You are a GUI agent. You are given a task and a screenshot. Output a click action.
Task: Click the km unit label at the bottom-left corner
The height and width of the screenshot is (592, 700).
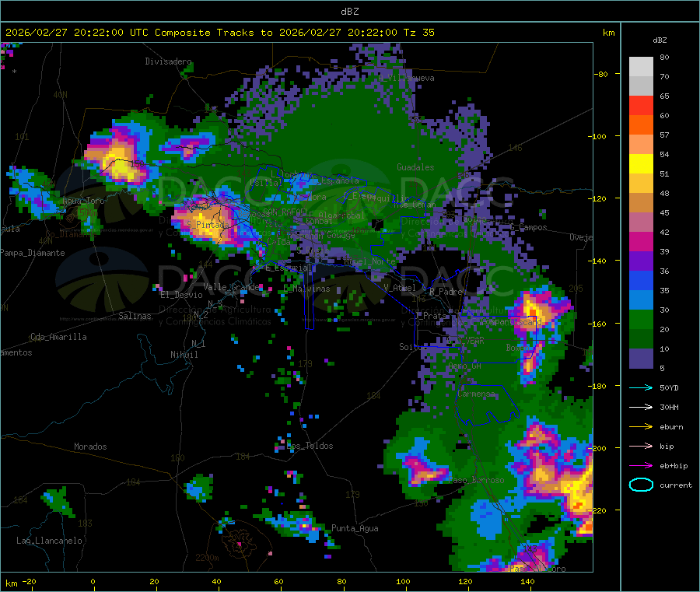point(11,583)
